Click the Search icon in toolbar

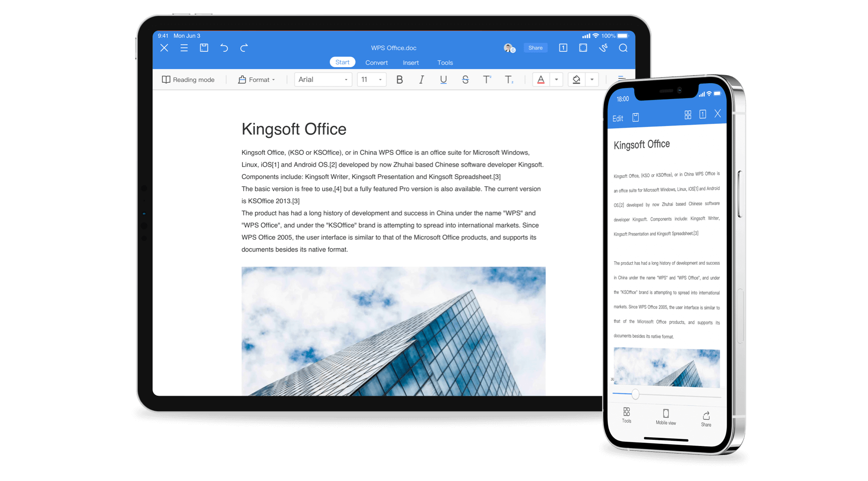click(624, 47)
